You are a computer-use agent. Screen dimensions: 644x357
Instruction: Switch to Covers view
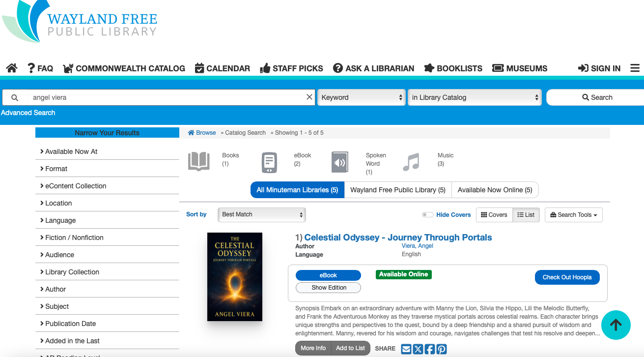494,215
